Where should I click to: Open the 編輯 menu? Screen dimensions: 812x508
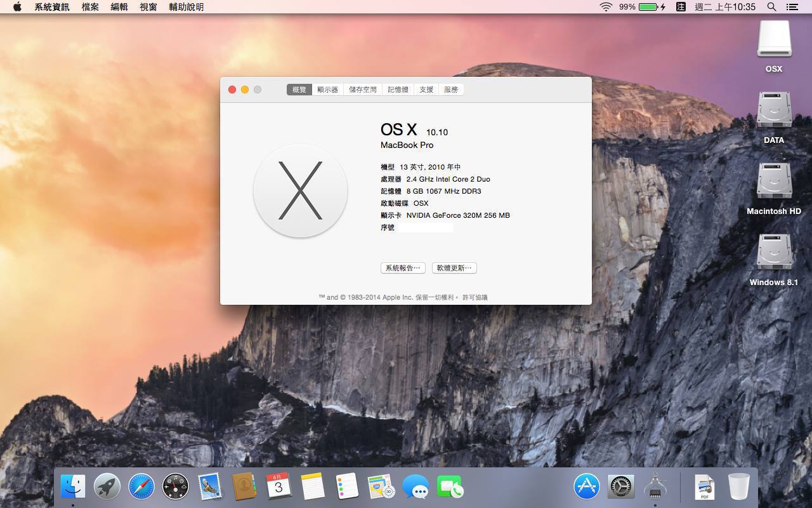click(x=119, y=7)
